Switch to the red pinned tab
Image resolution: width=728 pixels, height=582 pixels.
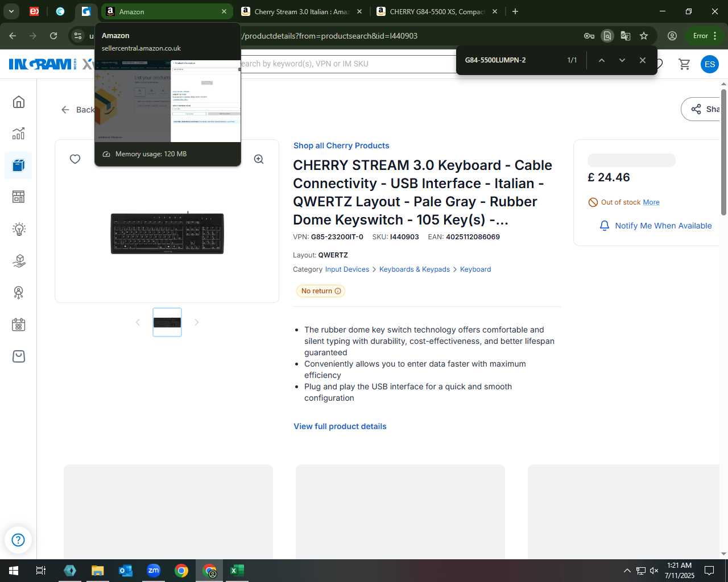pyautogui.click(x=34, y=11)
